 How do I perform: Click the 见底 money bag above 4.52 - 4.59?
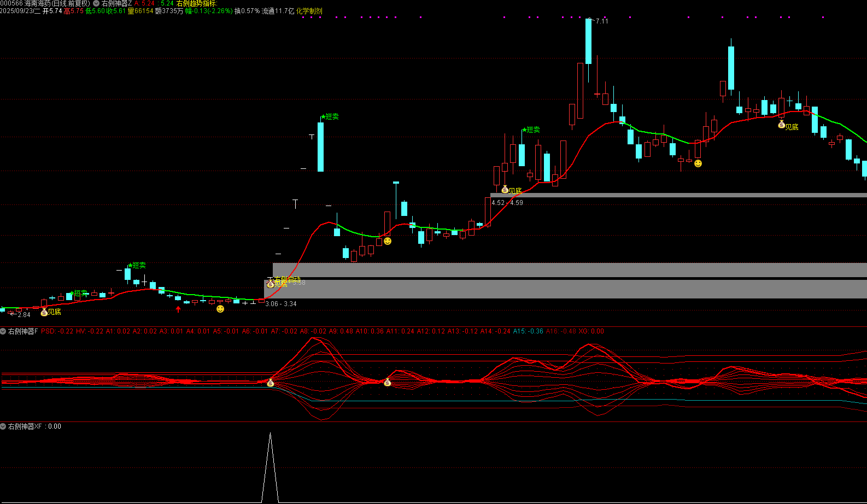click(505, 190)
